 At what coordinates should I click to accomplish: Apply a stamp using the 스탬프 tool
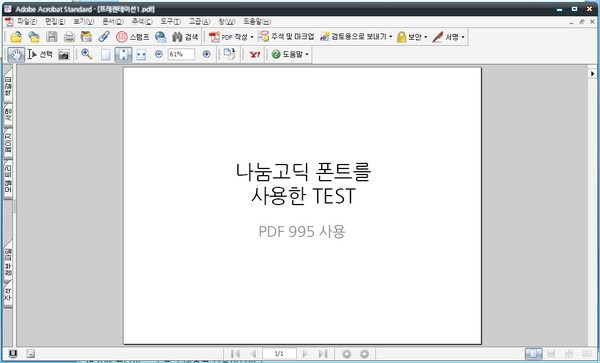tap(132, 37)
